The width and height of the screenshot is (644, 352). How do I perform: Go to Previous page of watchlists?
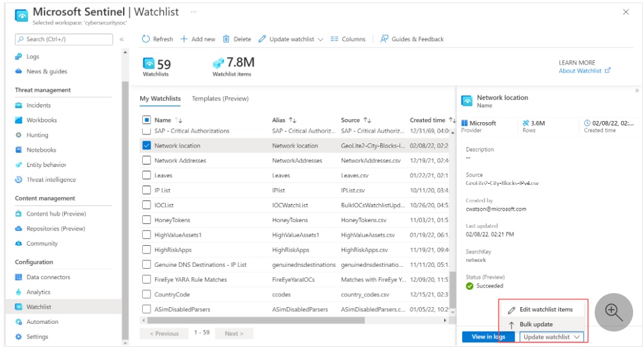tap(164, 333)
